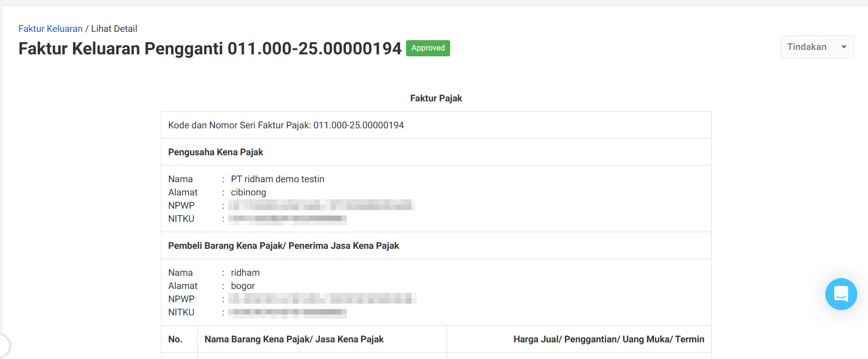Click the green Approved status badge
This screenshot has height=359, width=868.
coord(428,48)
